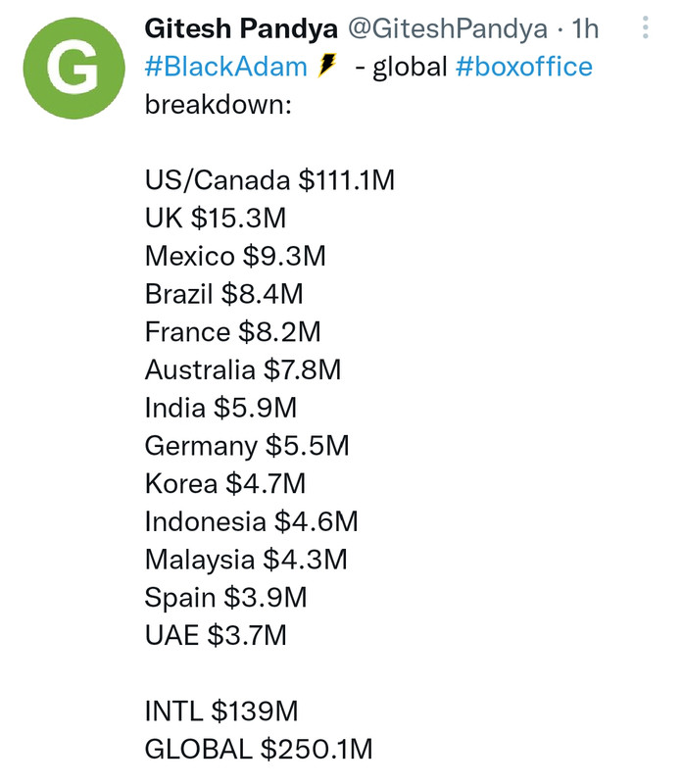Click the Germany $5.5M text

(247, 446)
